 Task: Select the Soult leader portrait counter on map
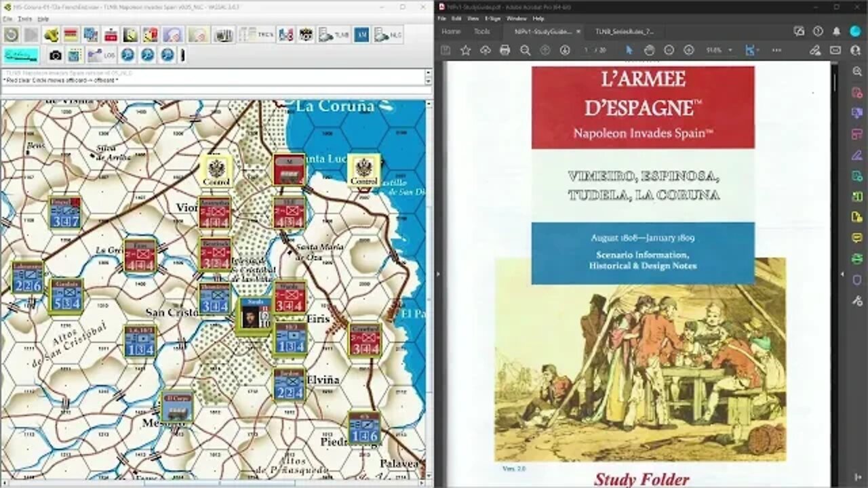(254, 316)
